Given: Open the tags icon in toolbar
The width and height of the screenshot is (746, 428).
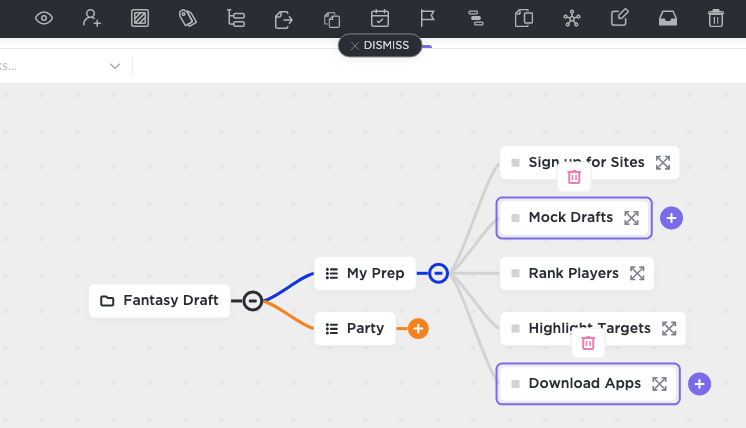Looking at the screenshot, I should [x=188, y=18].
